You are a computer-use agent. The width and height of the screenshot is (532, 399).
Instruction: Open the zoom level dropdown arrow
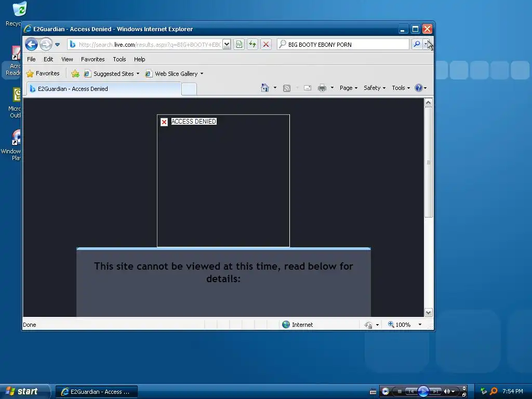420,325
